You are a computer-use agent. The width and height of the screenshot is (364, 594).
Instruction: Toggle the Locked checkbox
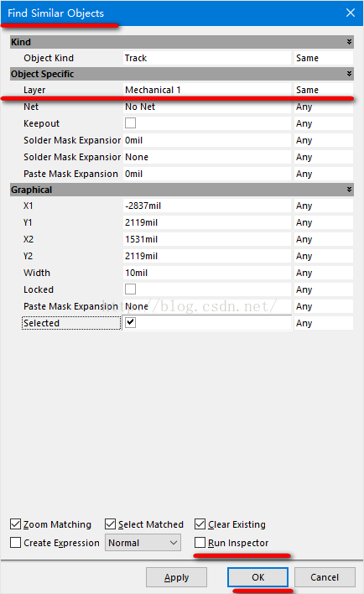[x=130, y=289]
